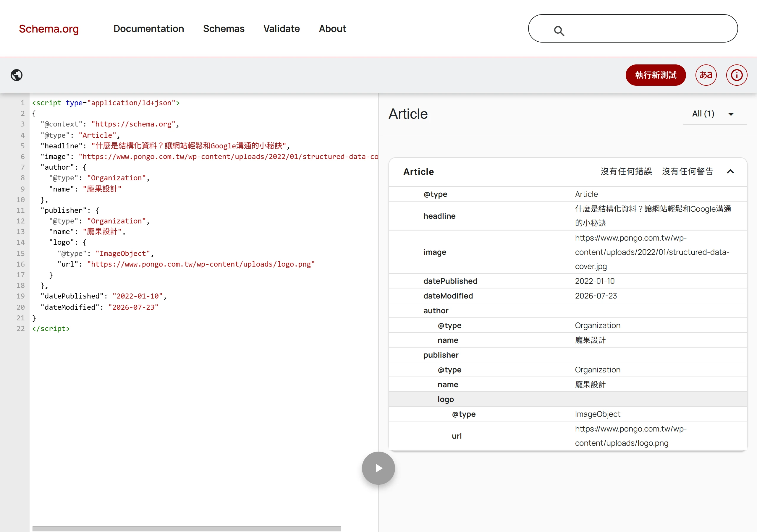Click the globe icon in toolbar
Viewport: 757px width, 532px height.
click(17, 75)
